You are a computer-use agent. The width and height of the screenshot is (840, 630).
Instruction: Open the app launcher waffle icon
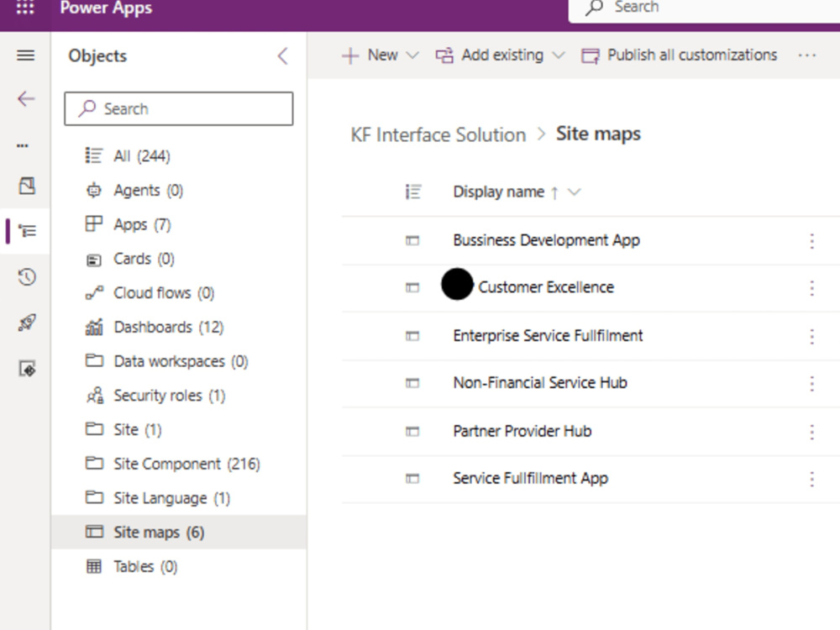point(25,8)
